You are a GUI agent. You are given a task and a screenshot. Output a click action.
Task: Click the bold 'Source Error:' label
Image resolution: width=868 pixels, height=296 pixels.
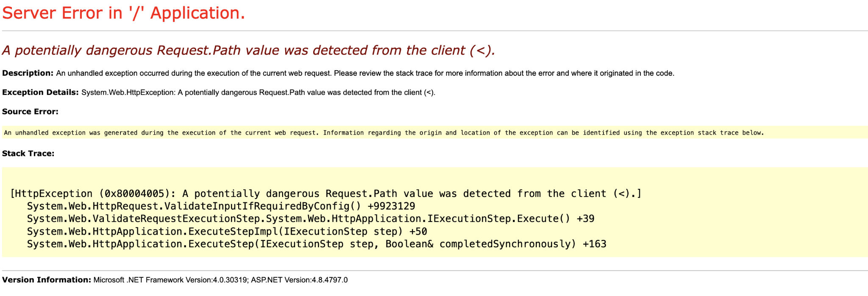click(30, 111)
